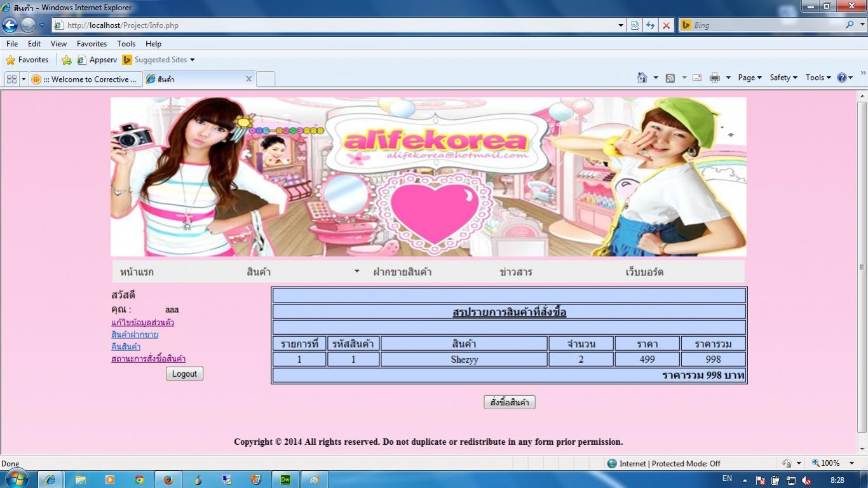Click the Appserv favorites link
This screenshot has width=868, height=488.
(x=97, y=60)
